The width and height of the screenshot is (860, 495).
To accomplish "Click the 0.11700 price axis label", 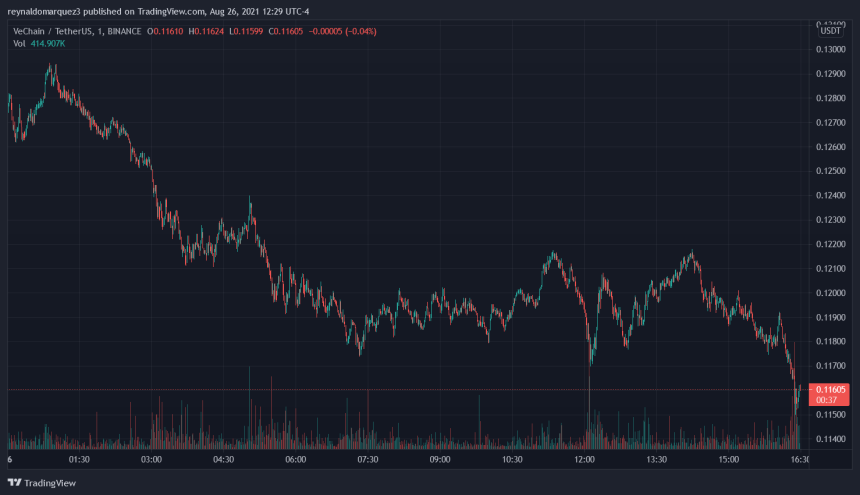I will pyautogui.click(x=830, y=366).
